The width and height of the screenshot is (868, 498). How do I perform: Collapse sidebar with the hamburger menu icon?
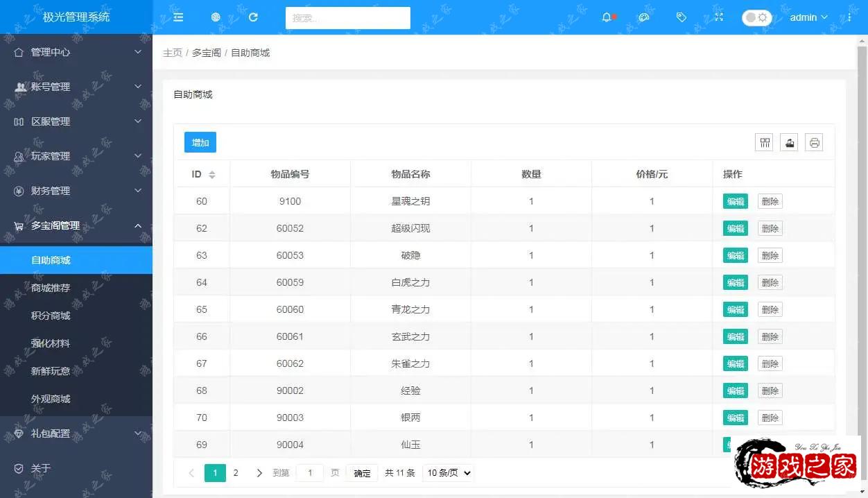click(x=178, y=17)
